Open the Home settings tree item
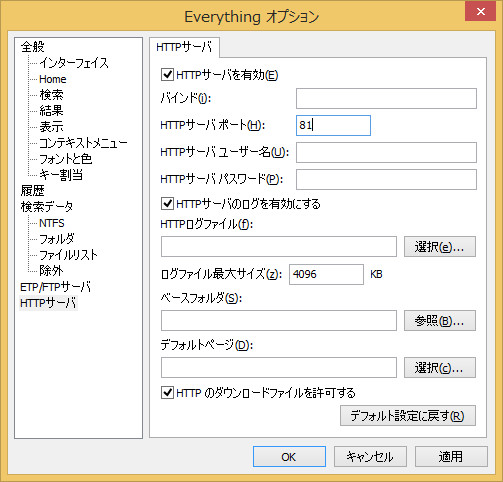This screenshot has width=503, height=482. [x=53, y=79]
